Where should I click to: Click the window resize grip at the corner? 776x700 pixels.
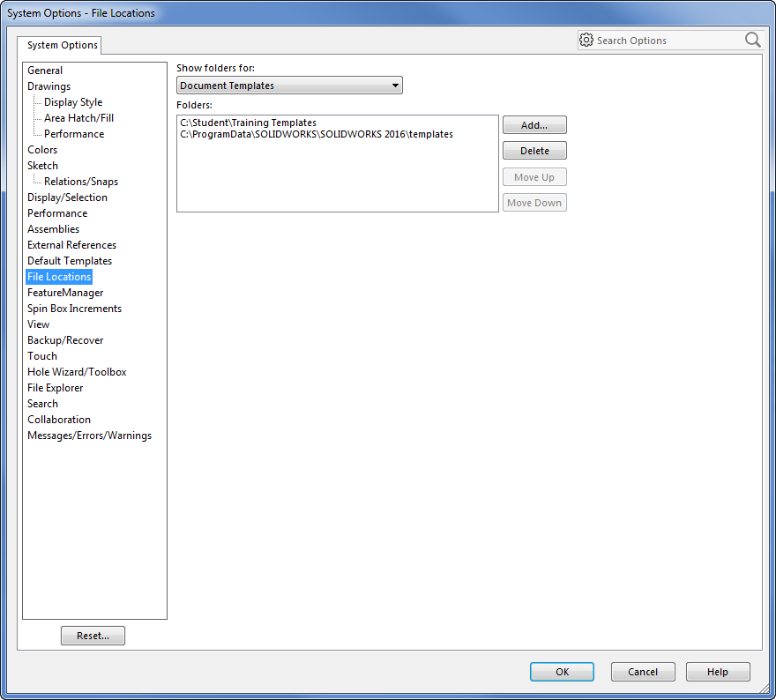click(x=765, y=689)
